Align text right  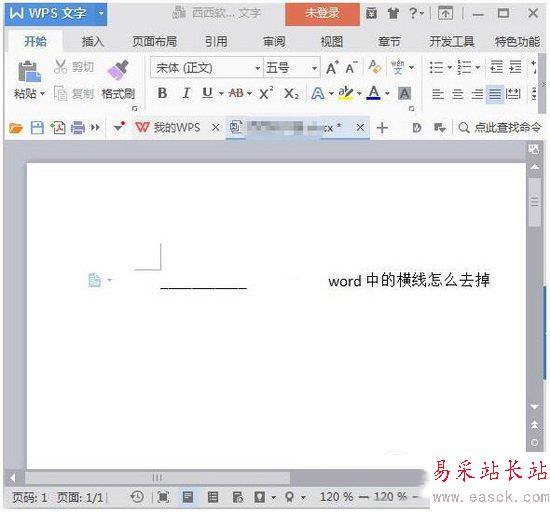click(x=477, y=94)
